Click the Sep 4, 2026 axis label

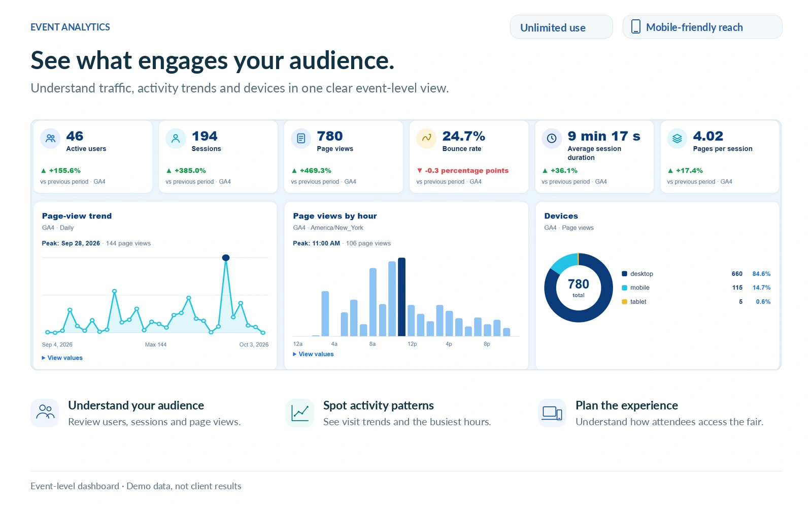(57, 344)
